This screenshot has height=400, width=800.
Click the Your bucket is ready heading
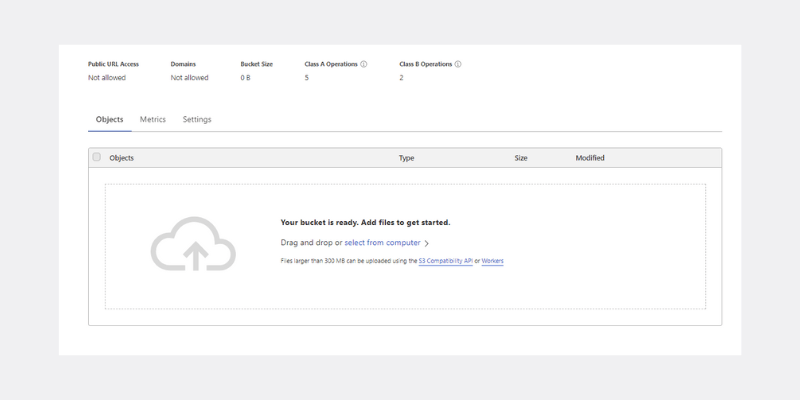pyautogui.click(x=365, y=222)
